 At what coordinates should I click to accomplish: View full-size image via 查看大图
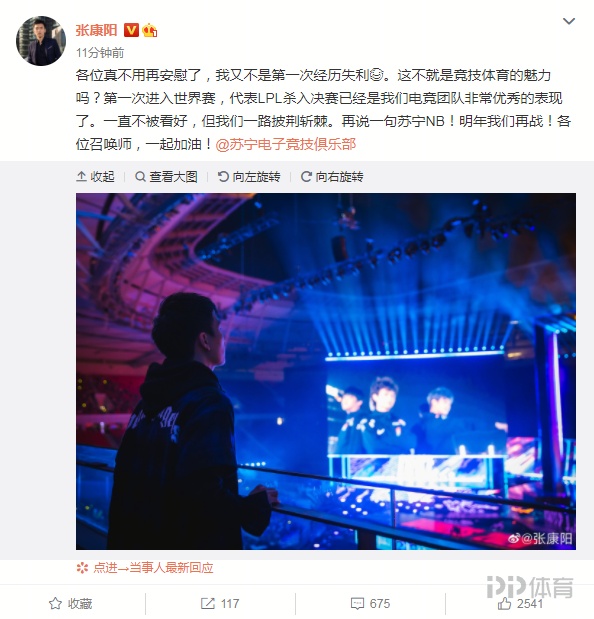(x=166, y=176)
